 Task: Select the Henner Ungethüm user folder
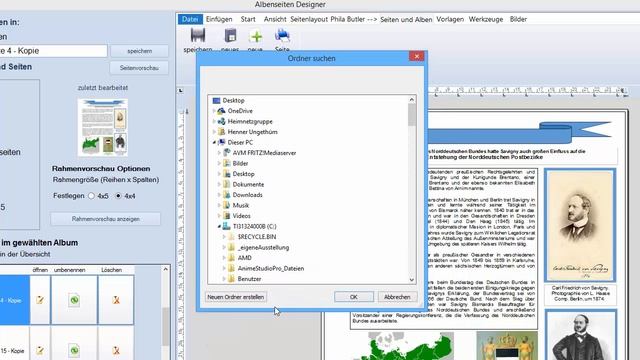pyautogui.click(x=252, y=132)
